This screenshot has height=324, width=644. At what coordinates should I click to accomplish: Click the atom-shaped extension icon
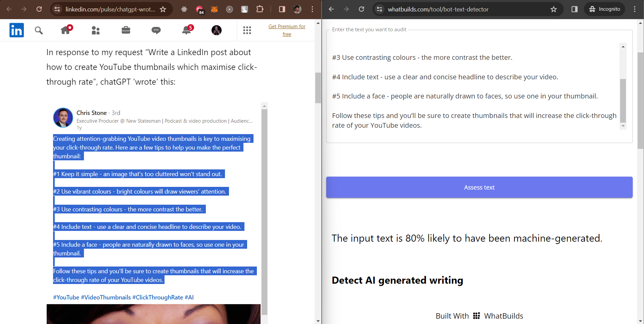[x=184, y=9]
